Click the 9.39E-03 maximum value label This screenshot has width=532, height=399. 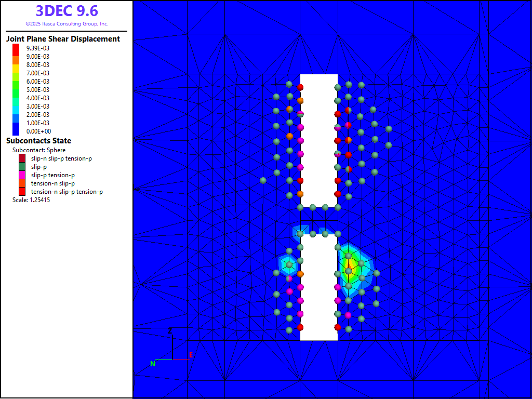click(38, 48)
